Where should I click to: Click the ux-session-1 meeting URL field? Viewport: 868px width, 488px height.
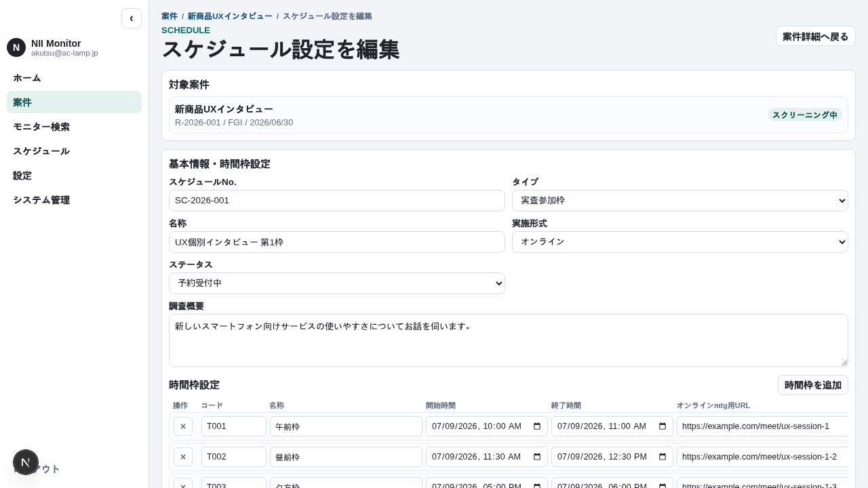pos(763,426)
